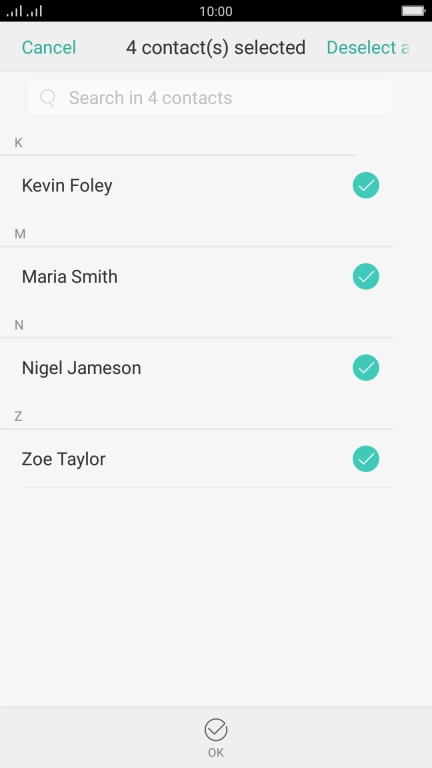Select the Kevin Foley contact name

(67, 186)
